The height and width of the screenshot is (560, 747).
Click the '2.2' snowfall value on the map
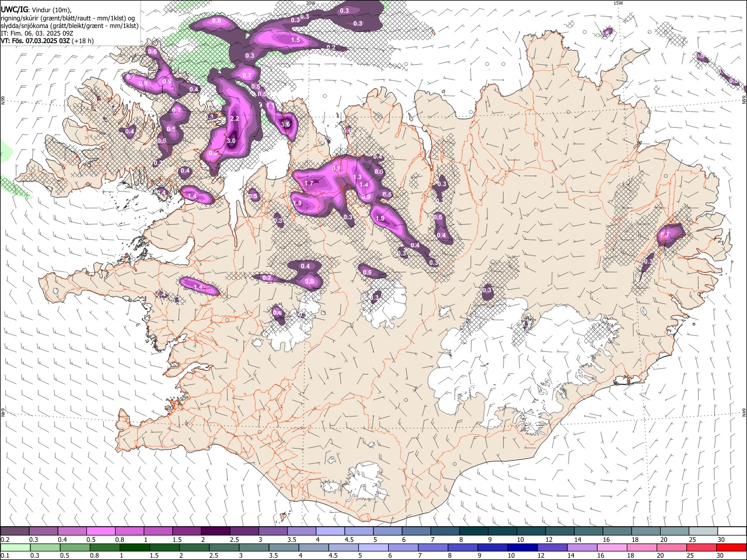235,118
